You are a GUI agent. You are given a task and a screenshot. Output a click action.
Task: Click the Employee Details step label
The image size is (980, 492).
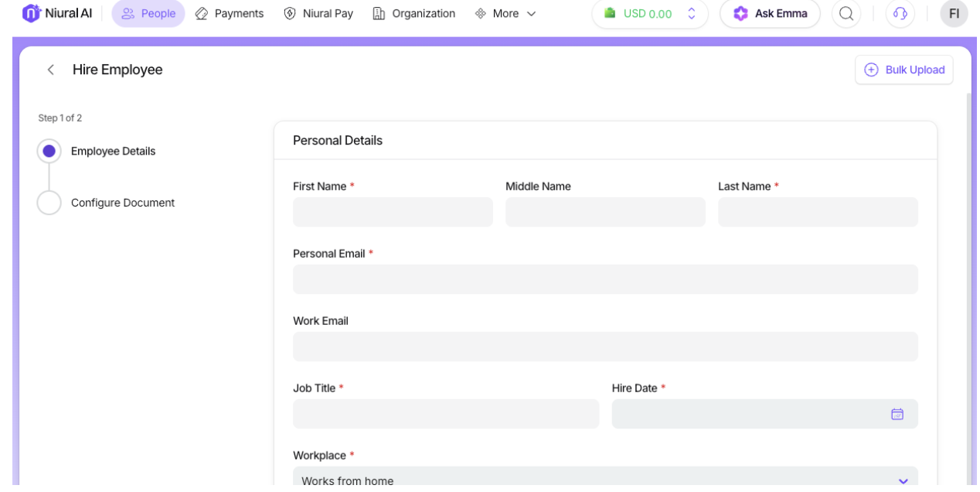point(114,151)
